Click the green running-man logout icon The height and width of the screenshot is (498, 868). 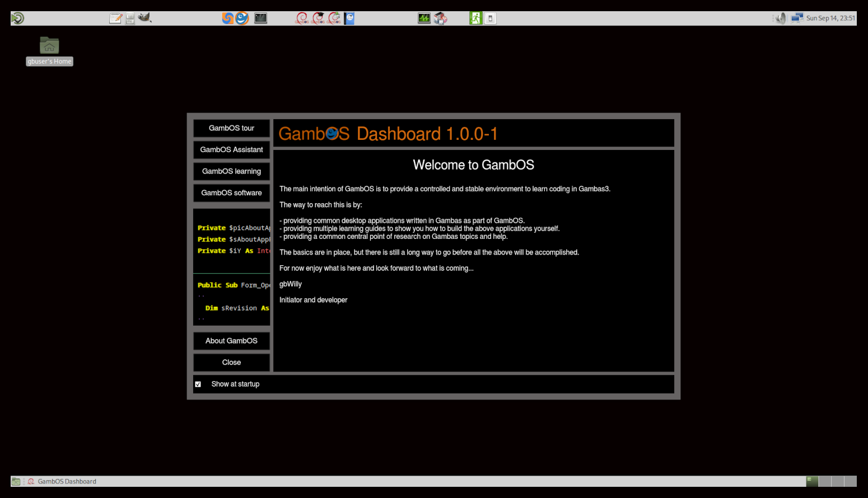[x=475, y=18]
